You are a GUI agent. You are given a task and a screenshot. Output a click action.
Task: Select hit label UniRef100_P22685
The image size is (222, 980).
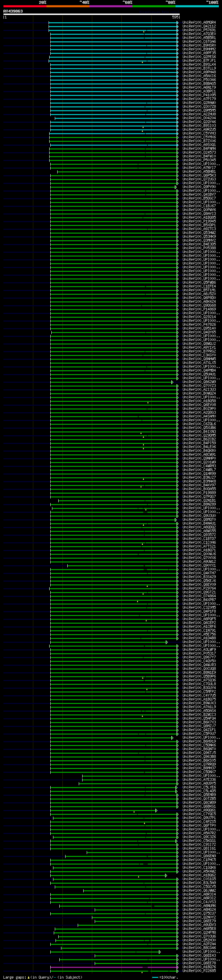point(199,971)
